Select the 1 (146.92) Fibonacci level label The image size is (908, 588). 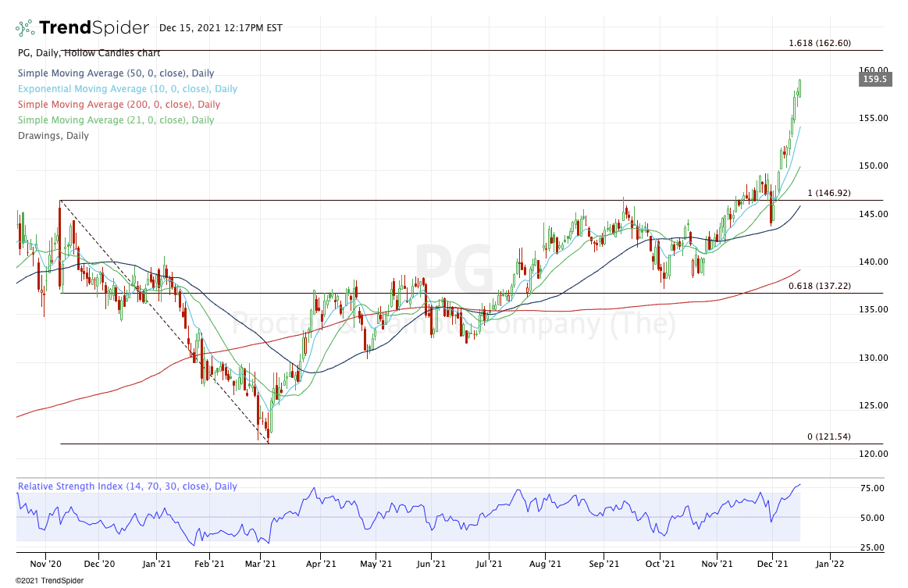pyautogui.click(x=835, y=193)
